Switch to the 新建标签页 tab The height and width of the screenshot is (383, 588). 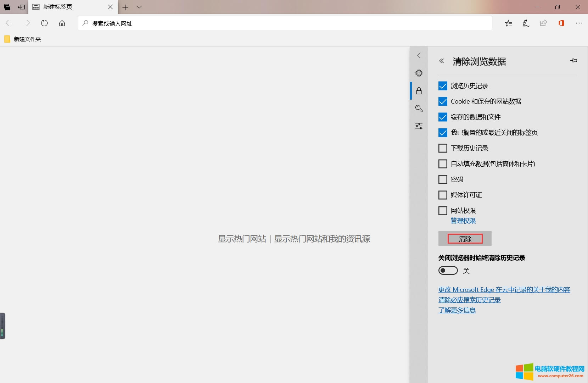pos(64,7)
